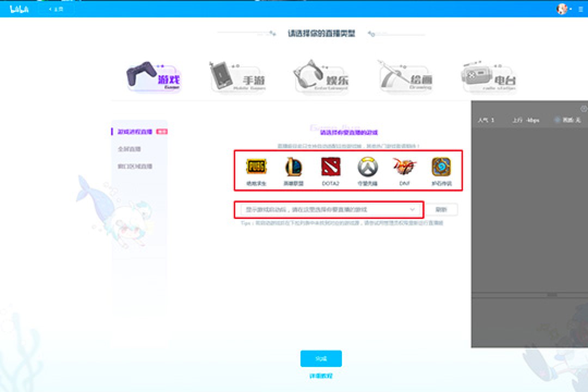This screenshot has width=588, height=392.
Task: Open the hamburger menu at top right
Action: pos(580,9)
